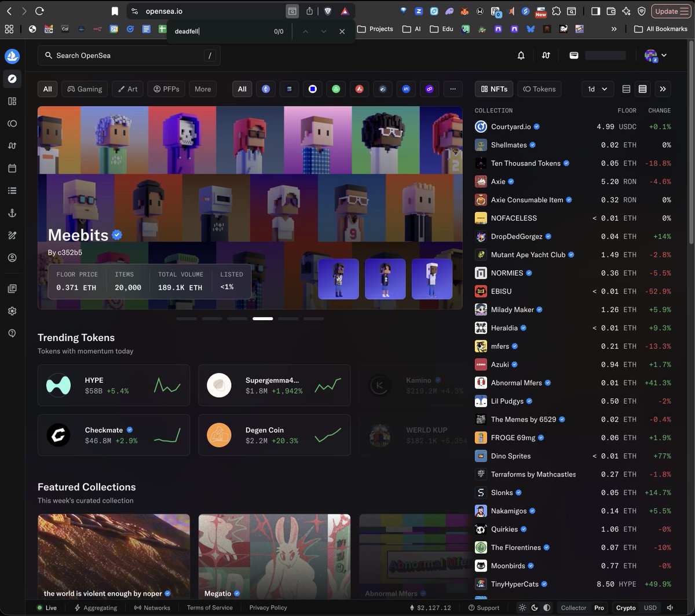Switch to light theme sun icon
This screenshot has height=616, width=695.
523,608
